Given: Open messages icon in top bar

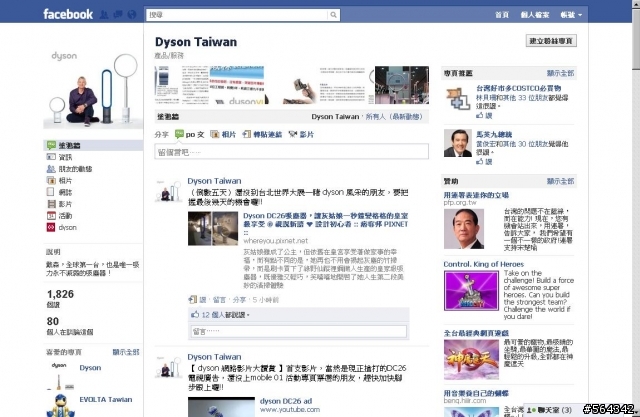Looking at the screenshot, I should coord(118,15).
